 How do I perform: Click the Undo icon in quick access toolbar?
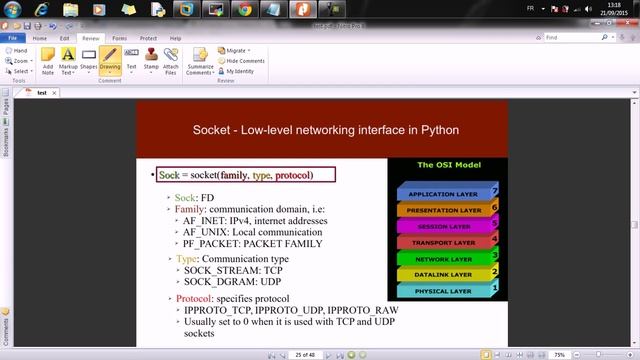pos(52,26)
